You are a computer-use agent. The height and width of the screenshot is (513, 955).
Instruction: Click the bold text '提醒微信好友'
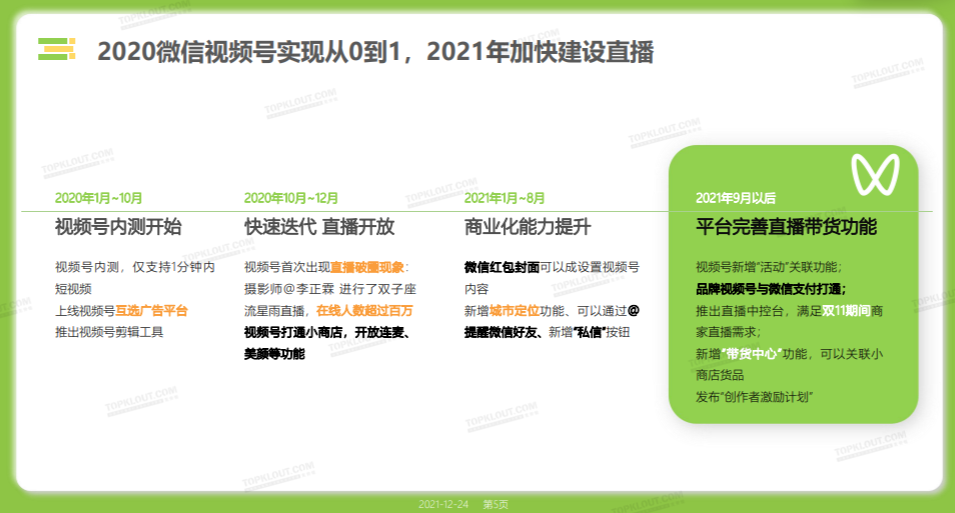[x=500, y=332]
